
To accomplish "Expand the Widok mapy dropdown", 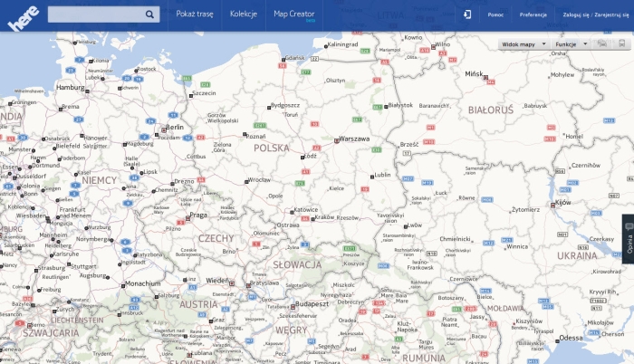I will 524,44.
